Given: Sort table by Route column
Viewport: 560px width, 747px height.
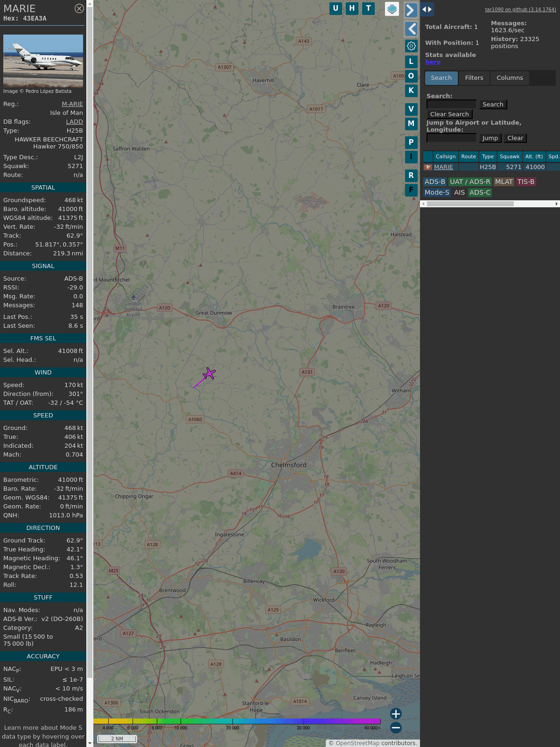Looking at the screenshot, I should tap(469, 157).
